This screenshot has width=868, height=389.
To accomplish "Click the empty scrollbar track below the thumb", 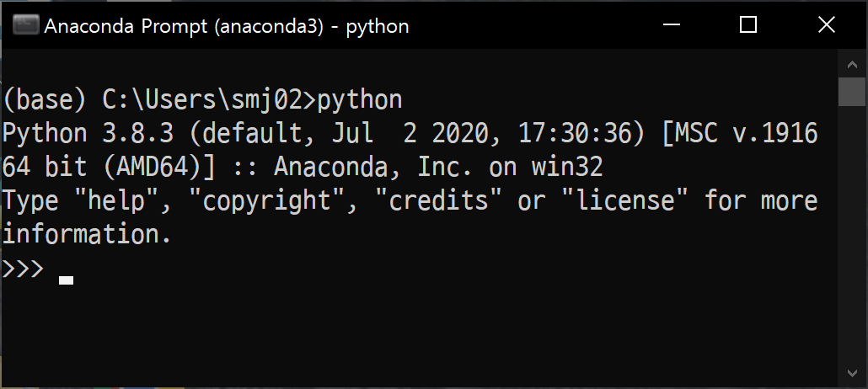I will tap(852, 232).
